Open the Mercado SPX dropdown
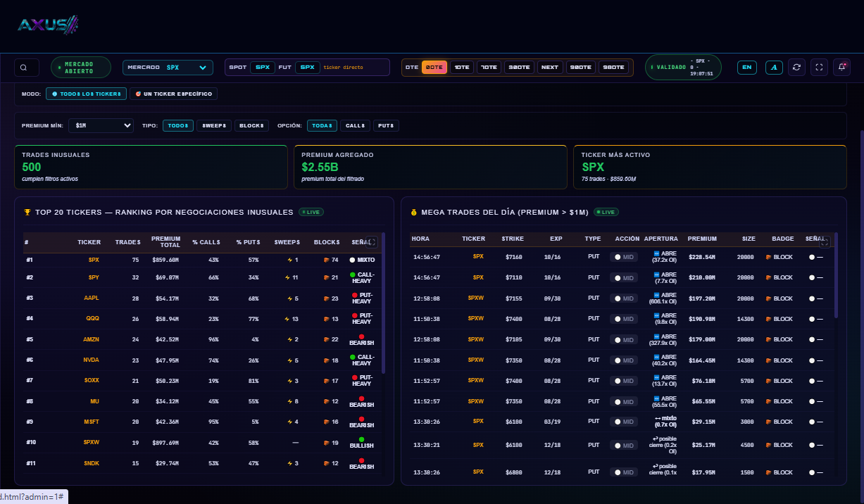The height and width of the screenshot is (504, 864). tap(168, 68)
